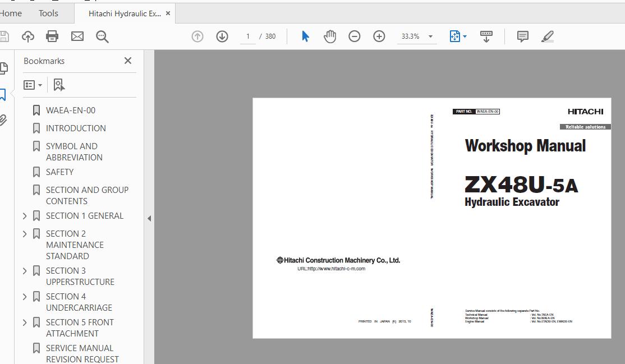Click the Workshop Manual title text
The image size is (625, 364).
click(x=525, y=145)
